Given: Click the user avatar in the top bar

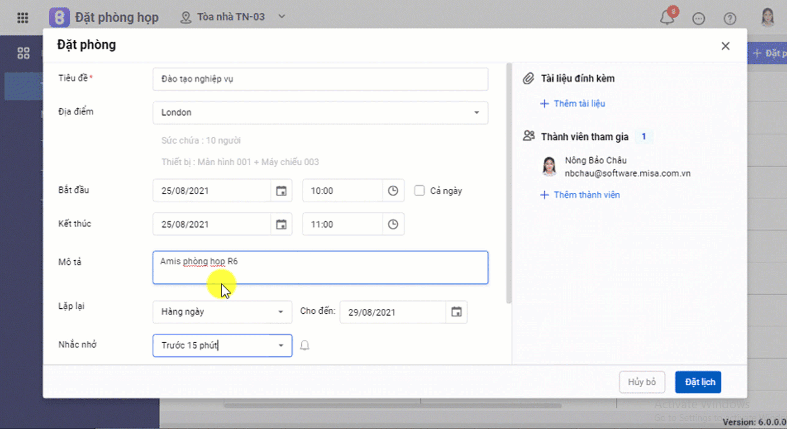Looking at the screenshot, I should [x=768, y=18].
